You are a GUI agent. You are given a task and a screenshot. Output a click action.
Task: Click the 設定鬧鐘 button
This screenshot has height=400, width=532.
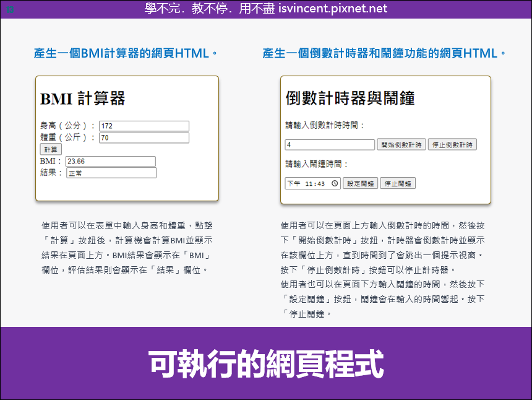pyautogui.click(x=360, y=183)
